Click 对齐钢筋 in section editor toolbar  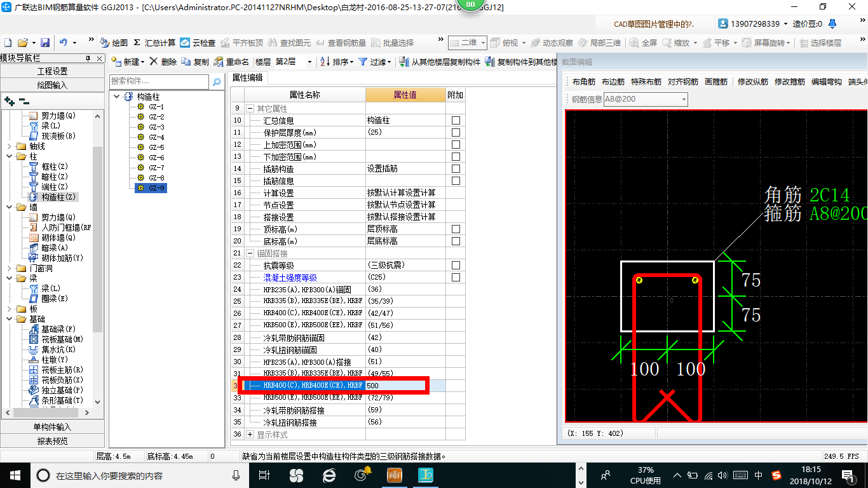(683, 82)
